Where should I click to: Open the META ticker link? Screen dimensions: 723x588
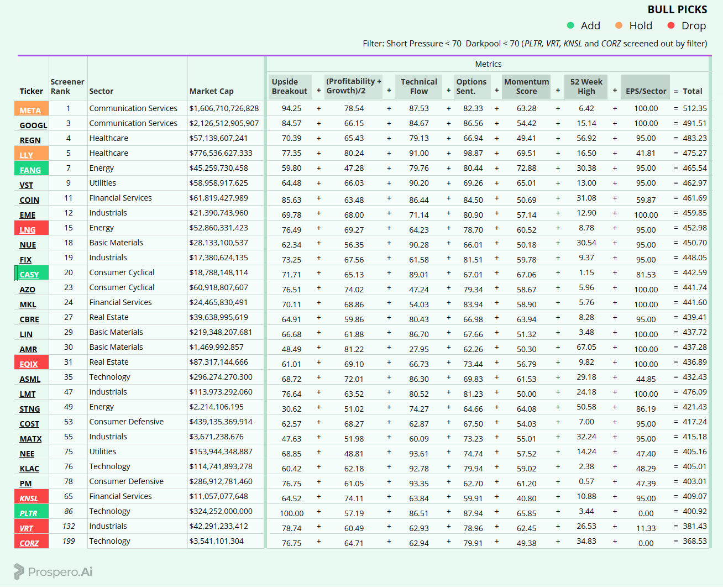[30, 111]
